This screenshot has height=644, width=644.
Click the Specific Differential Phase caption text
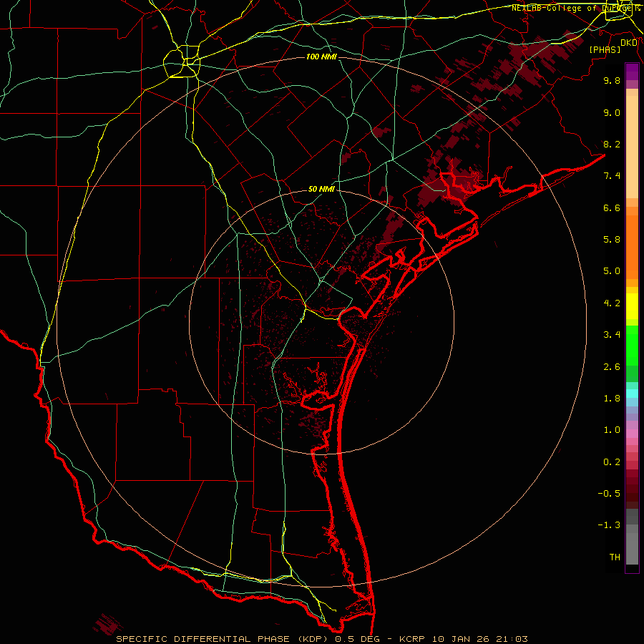point(321,639)
